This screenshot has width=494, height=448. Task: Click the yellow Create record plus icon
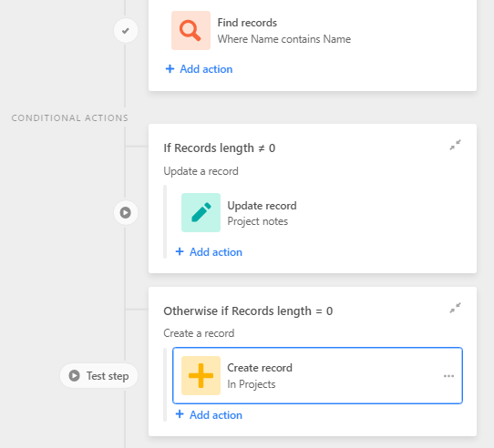click(201, 375)
